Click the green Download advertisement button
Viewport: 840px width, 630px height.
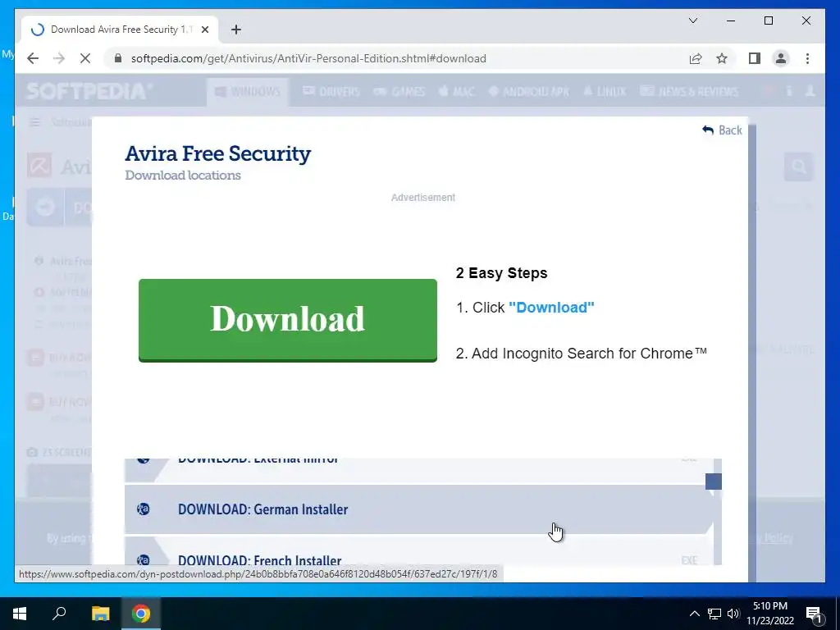point(288,321)
